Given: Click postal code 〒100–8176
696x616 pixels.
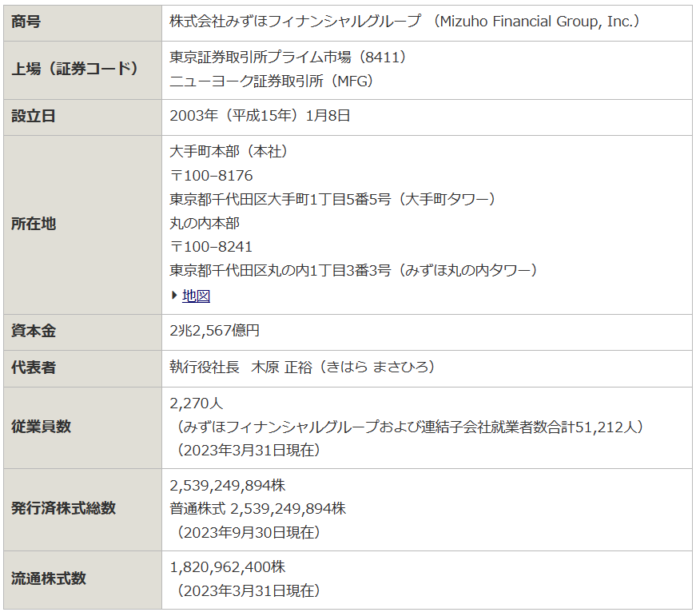Looking at the screenshot, I should click(x=211, y=176).
